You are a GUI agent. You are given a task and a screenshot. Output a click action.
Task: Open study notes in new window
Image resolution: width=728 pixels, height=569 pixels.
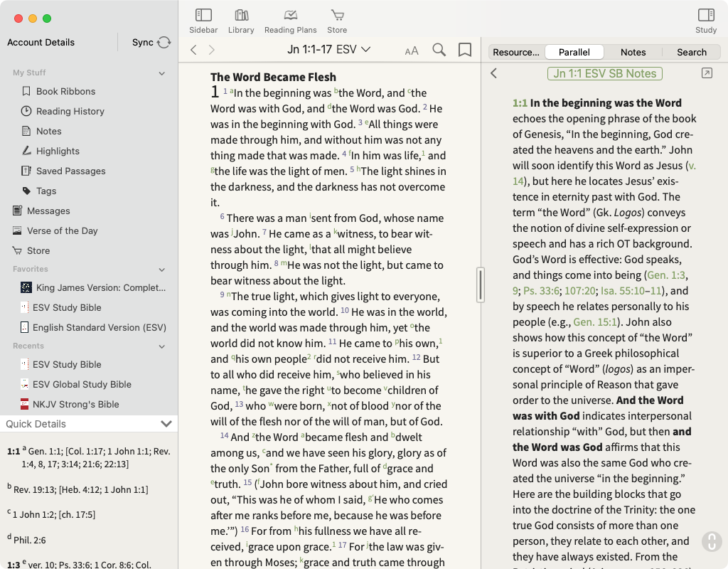coord(706,73)
